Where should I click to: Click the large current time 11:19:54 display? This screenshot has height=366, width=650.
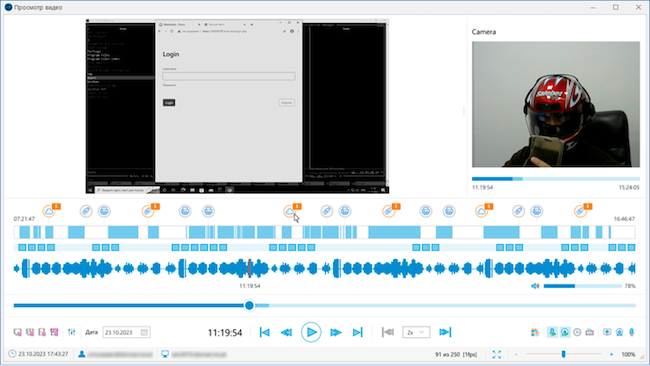pyautogui.click(x=225, y=332)
